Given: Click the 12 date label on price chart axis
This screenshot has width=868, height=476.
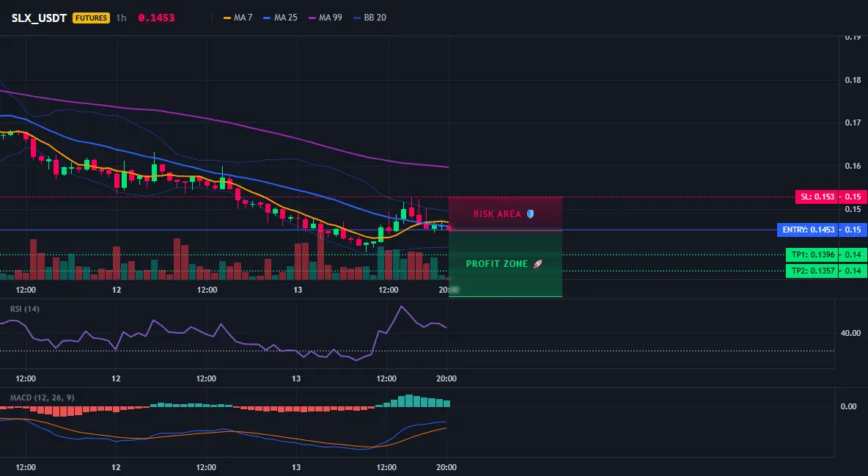Looking at the screenshot, I should coord(117,290).
